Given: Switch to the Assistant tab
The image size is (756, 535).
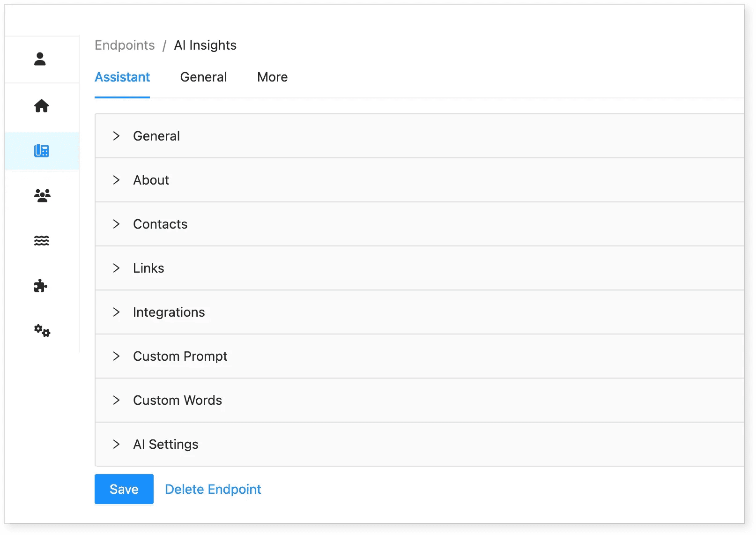Looking at the screenshot, I should click(x=122, y=77).
